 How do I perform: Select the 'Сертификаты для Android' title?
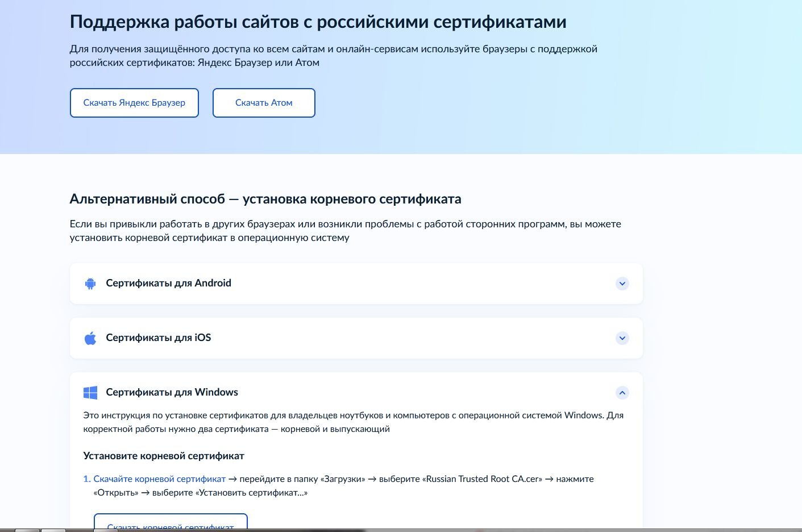tap(168, 283)
